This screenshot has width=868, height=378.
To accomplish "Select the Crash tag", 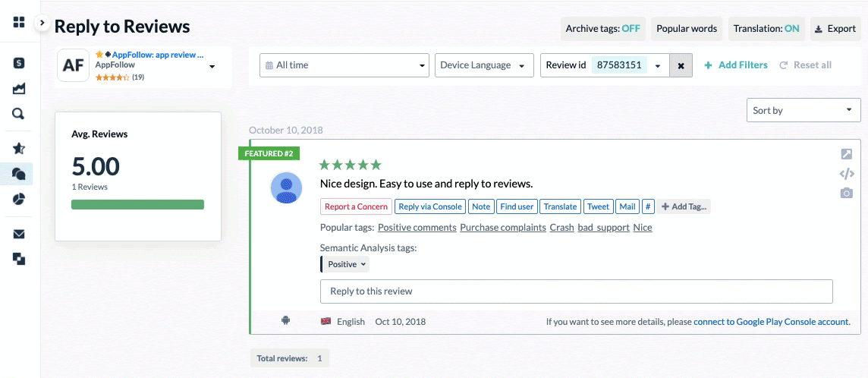I will point(561,228).
